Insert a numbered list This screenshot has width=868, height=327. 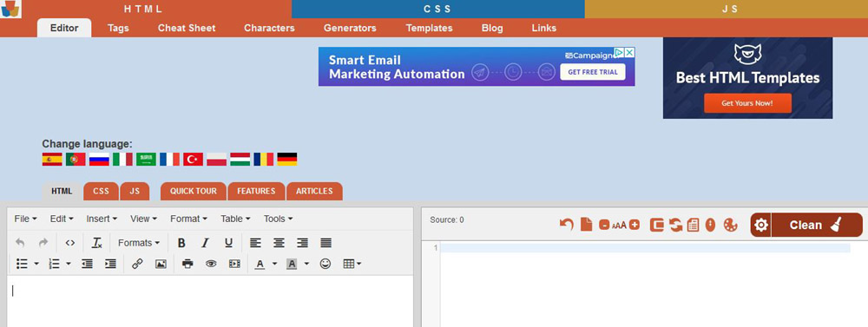pyautogui.click(x=54, y=264)
